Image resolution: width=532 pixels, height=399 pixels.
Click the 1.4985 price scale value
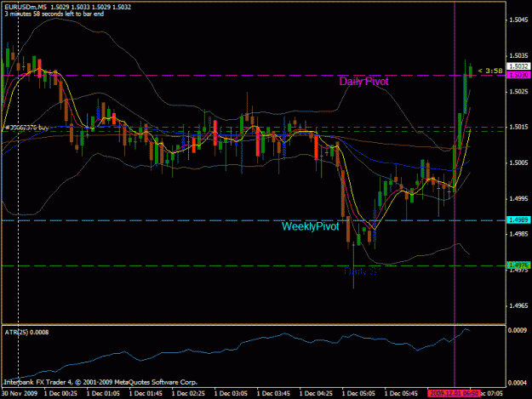[x=518, y=234]
